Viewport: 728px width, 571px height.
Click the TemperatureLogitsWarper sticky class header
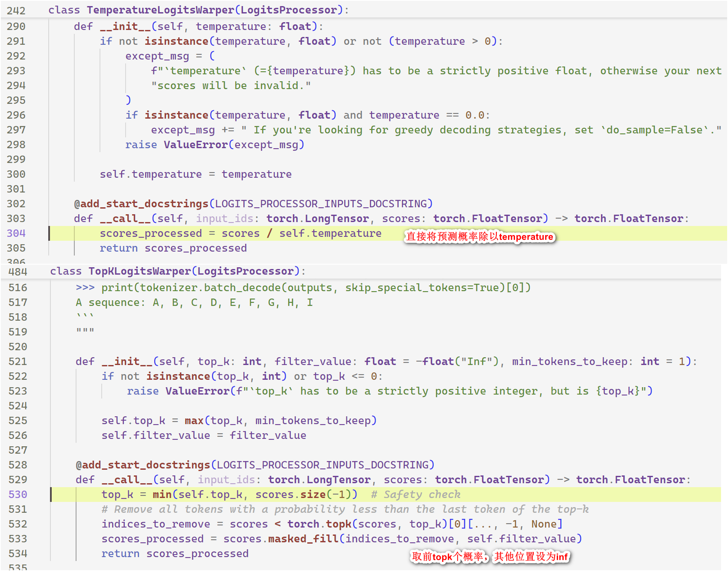point(198,10)
